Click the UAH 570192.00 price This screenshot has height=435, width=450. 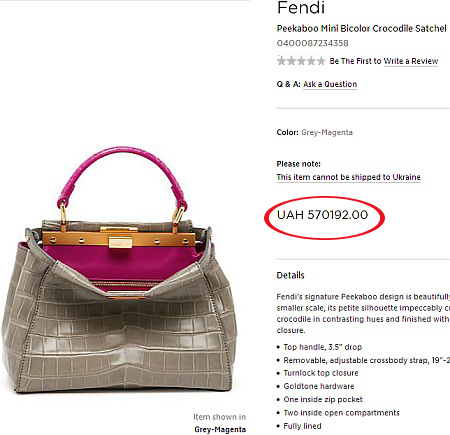(322, 215)
